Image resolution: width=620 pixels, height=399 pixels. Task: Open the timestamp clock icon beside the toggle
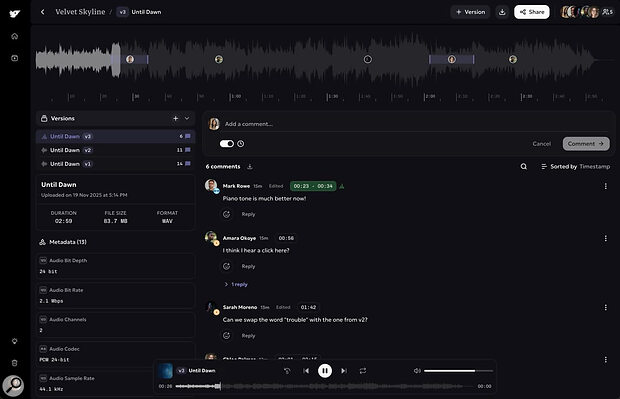click(240, 144)
